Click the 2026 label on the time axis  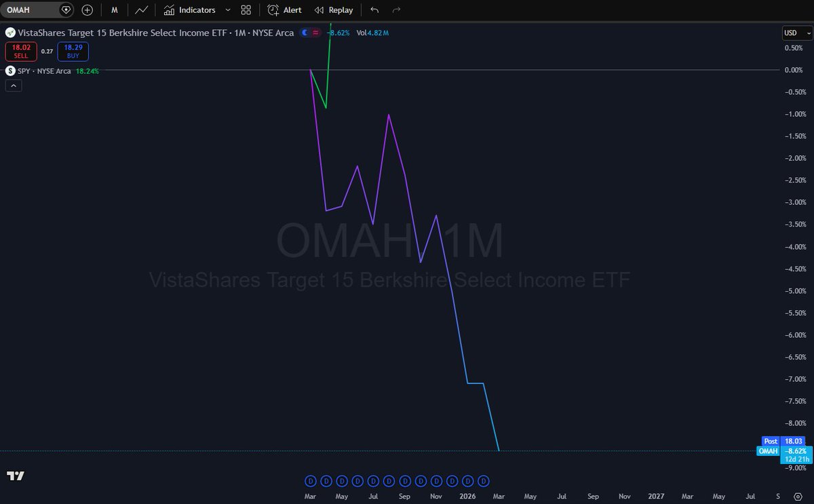(467, 497)
